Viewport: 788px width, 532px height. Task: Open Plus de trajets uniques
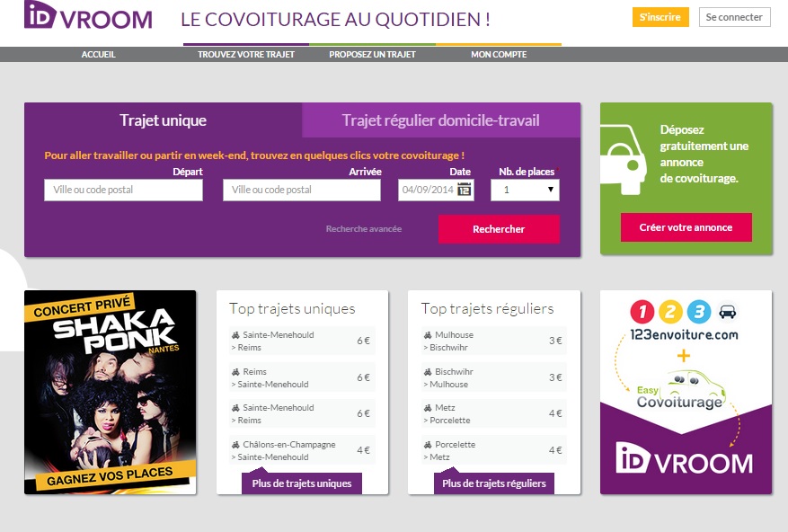coord(302,483)
